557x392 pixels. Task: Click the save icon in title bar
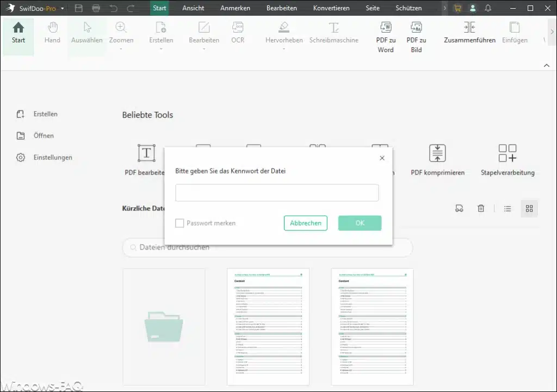(79, 8)
